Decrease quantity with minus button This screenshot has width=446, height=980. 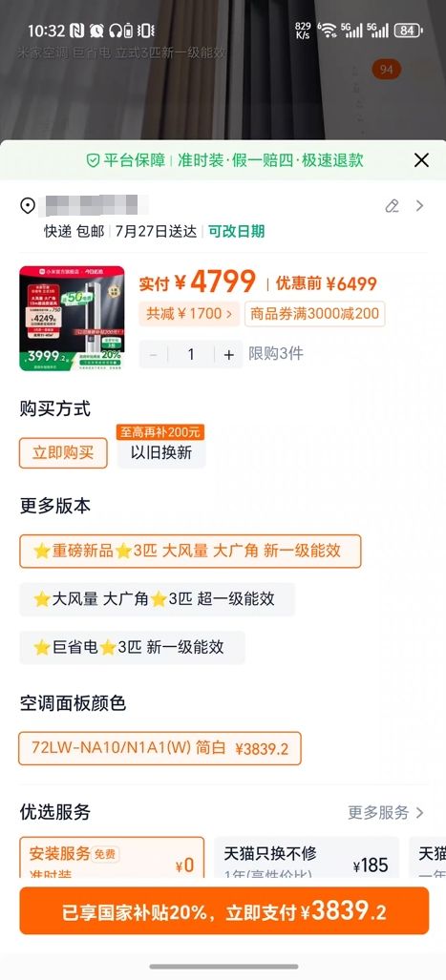(153, 354)
